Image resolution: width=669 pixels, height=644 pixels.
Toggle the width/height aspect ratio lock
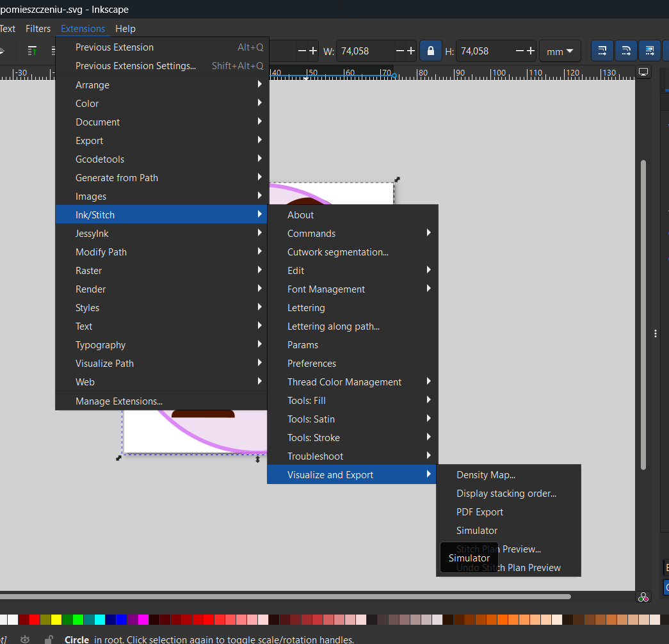point(430,51)
